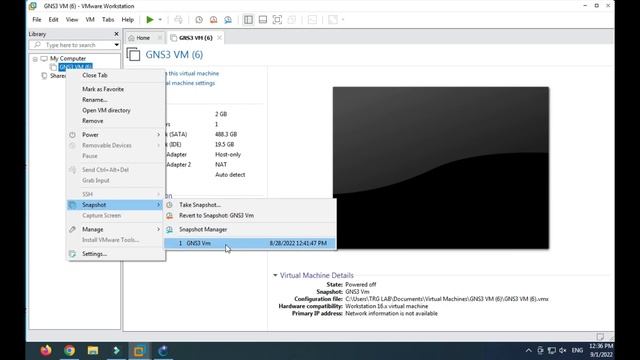640x360 pixels.
Task: Select My Computer in the library tree
Action: (68, 58)
